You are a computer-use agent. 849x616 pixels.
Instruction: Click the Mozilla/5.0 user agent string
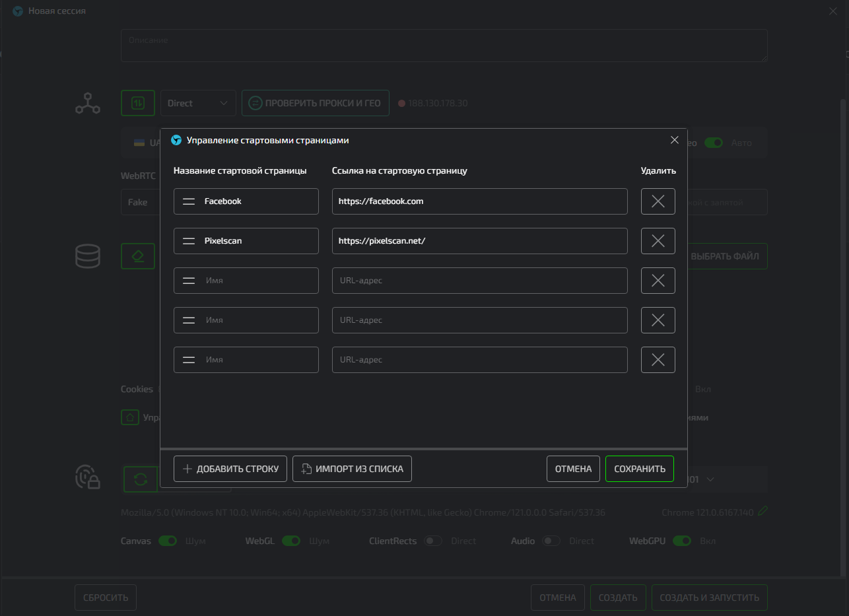[363, 512]
